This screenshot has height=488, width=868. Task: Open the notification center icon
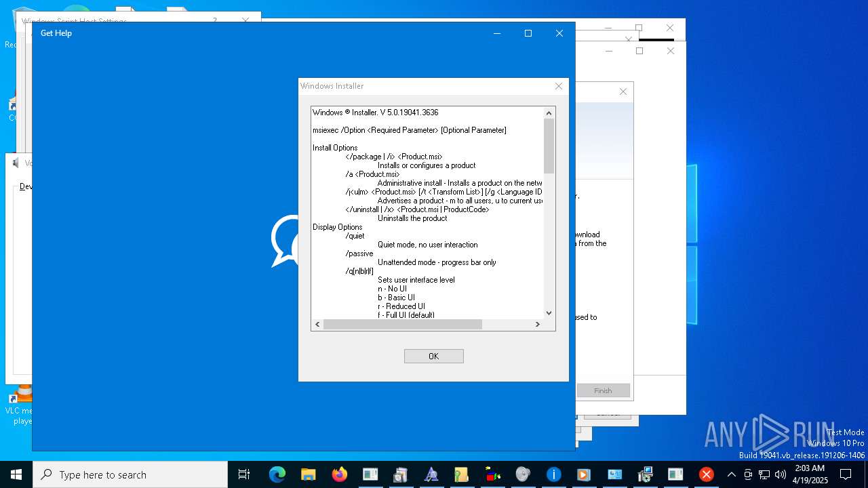pos(846,474)
